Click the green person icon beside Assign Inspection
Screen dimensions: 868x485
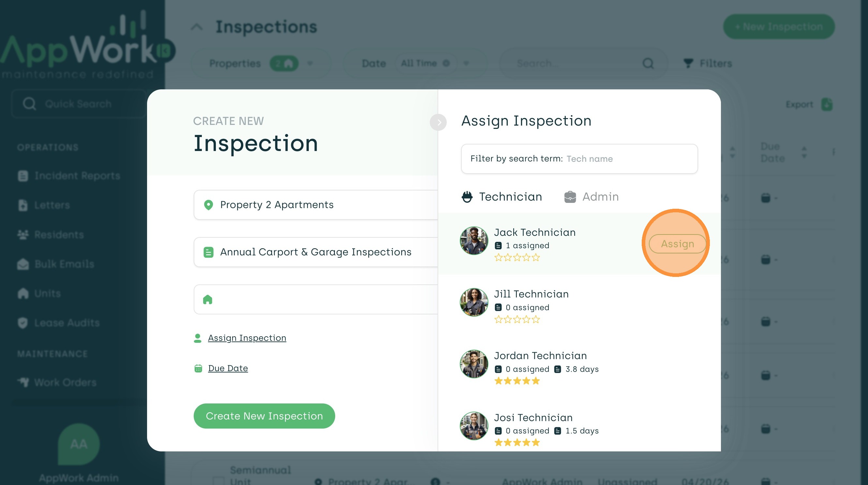pyautogui.click(x=198, y=338)
